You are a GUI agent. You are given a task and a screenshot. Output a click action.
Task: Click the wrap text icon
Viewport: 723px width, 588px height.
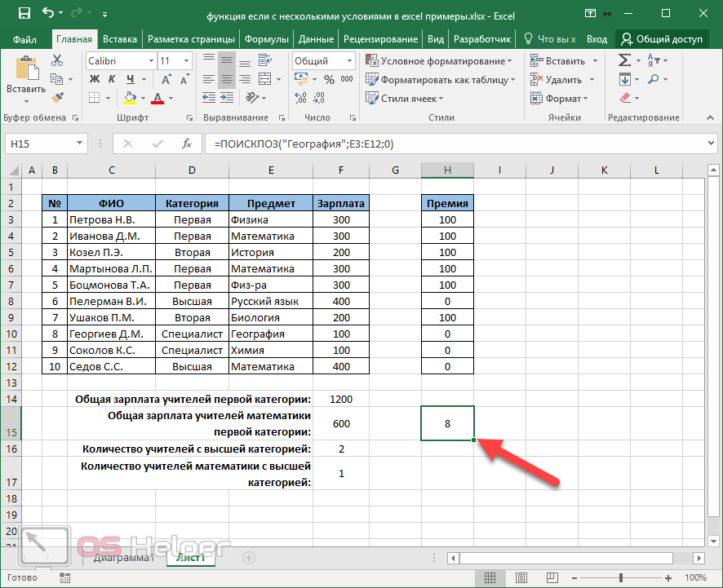pyautogui.click(x=265, y=60)
